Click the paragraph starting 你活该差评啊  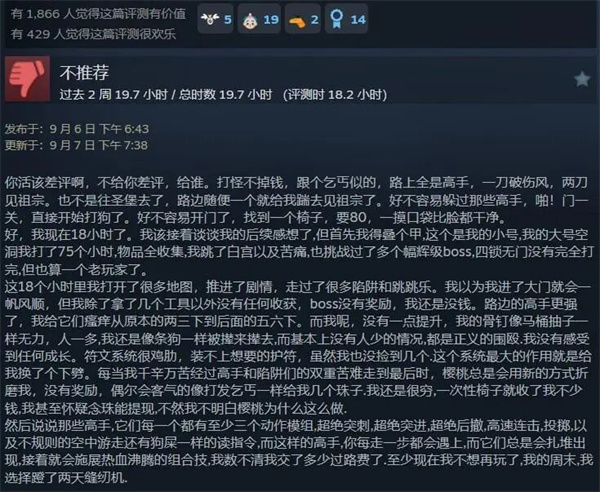[296, 200]
